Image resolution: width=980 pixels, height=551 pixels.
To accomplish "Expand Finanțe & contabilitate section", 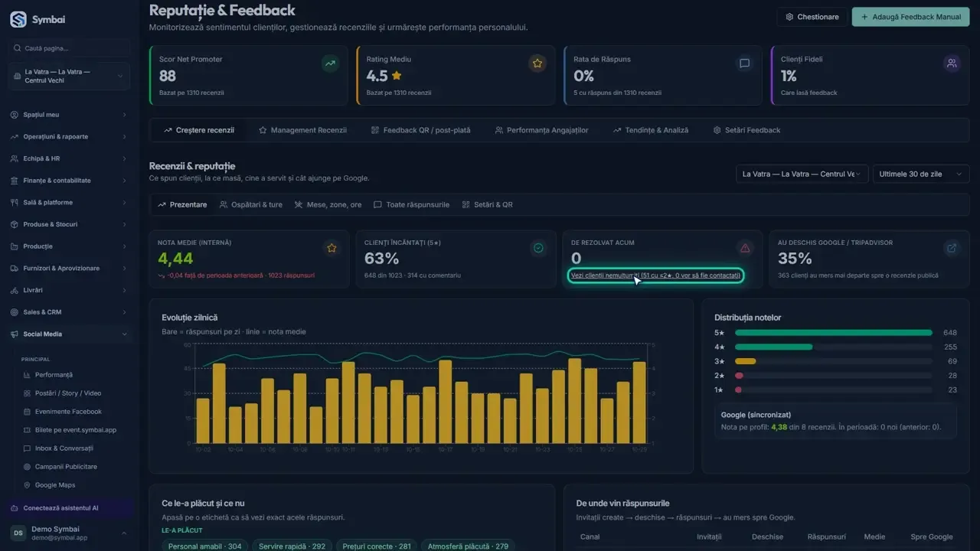I will [x=69, y=181].
